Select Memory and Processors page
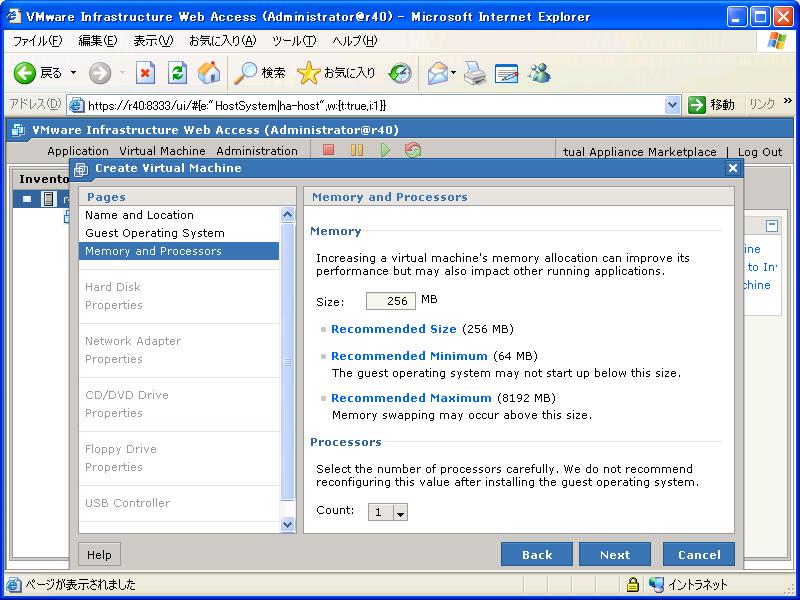 click(179, 251)
